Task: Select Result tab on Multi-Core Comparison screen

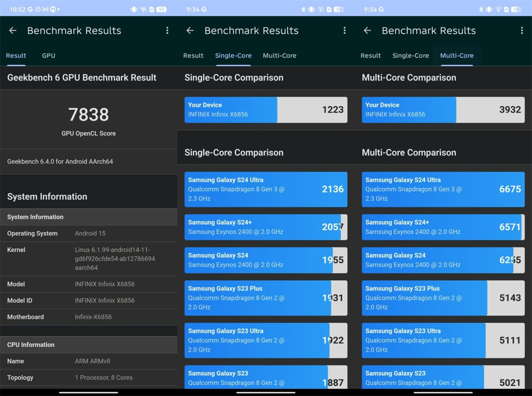Action: pos(370,55)
